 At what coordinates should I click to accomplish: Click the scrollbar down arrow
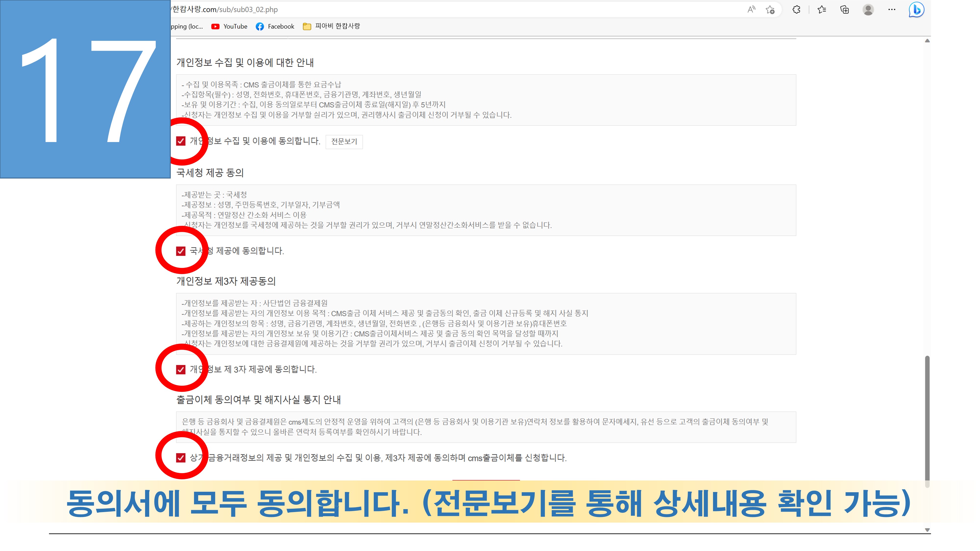(x=927, y=530)
